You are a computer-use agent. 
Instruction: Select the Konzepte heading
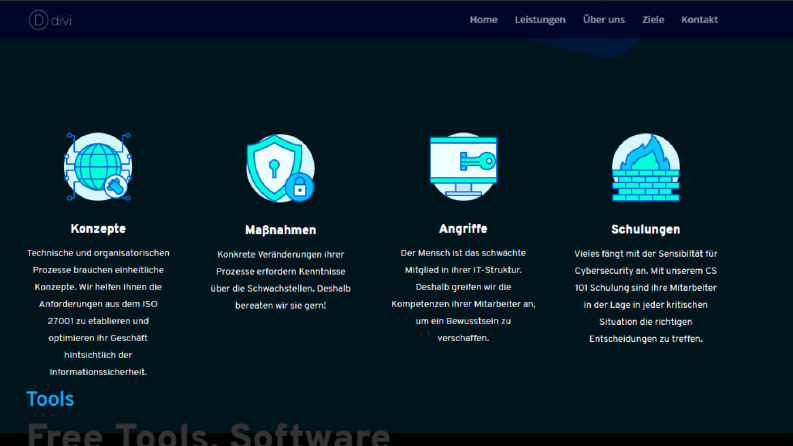pos(98,229)
